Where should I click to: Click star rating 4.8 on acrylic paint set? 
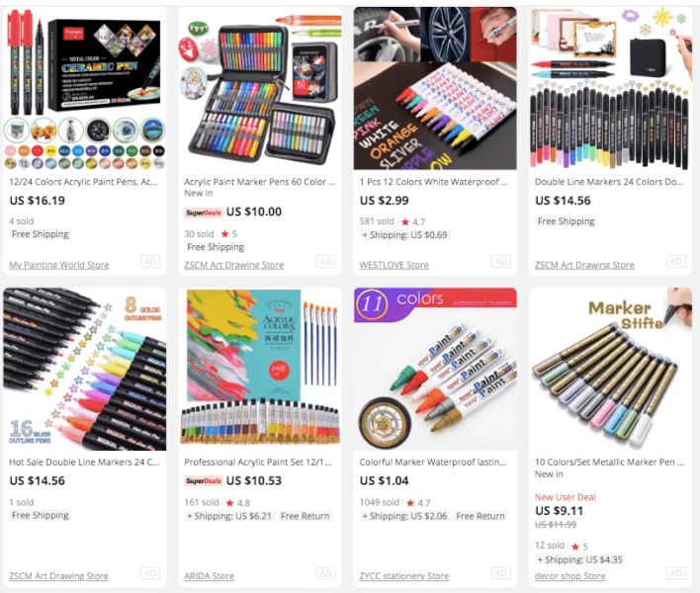pos(238,503)
